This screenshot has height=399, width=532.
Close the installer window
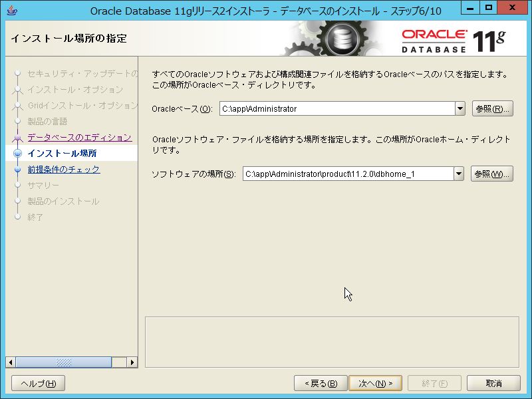(x=512, y=8)
